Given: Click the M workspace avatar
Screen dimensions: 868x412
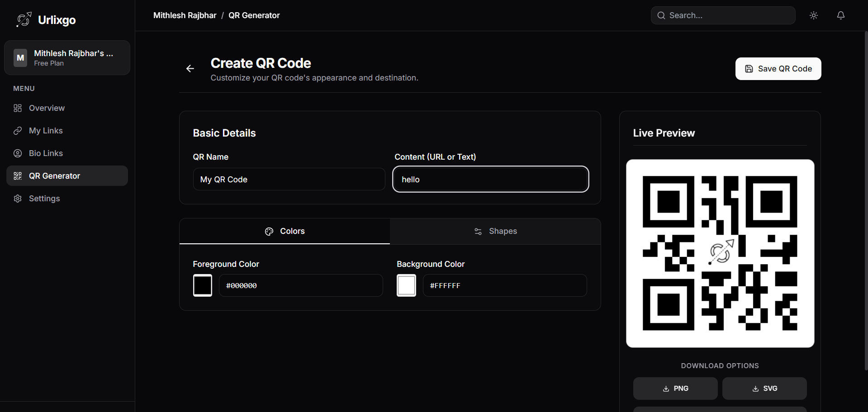Looking at the screenshot, I should pyautogui.click(x=20, y=58).
